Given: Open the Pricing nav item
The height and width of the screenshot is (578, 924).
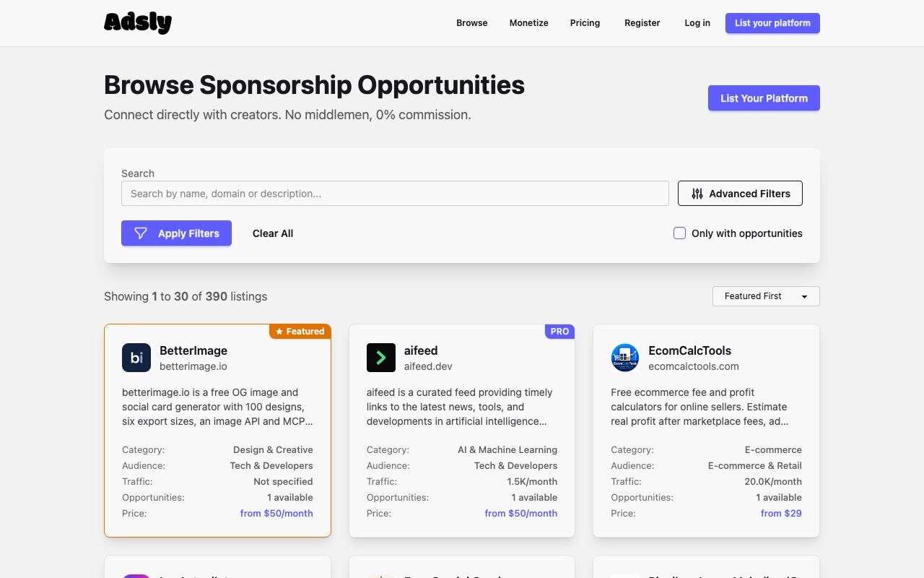Looking at the screenshot, I should [x=585, y=23].
